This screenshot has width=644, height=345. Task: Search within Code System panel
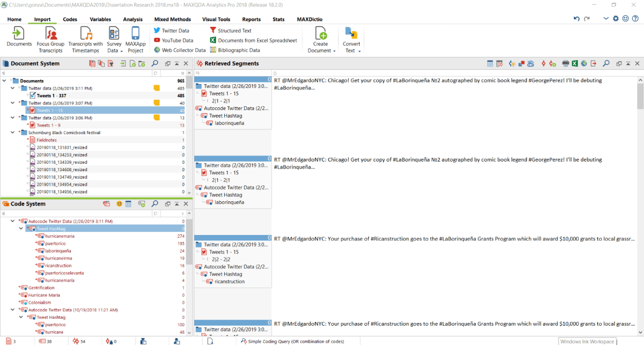(x=155, y=204)
